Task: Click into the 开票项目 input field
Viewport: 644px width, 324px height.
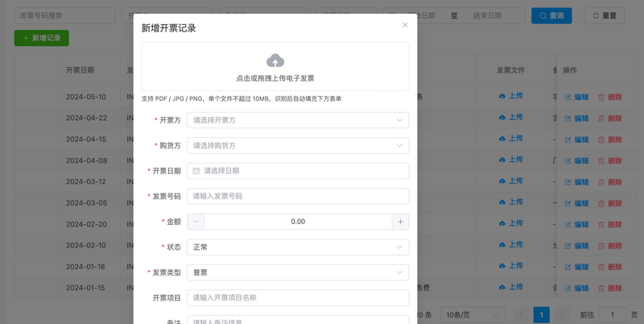Action: [298, 297]
